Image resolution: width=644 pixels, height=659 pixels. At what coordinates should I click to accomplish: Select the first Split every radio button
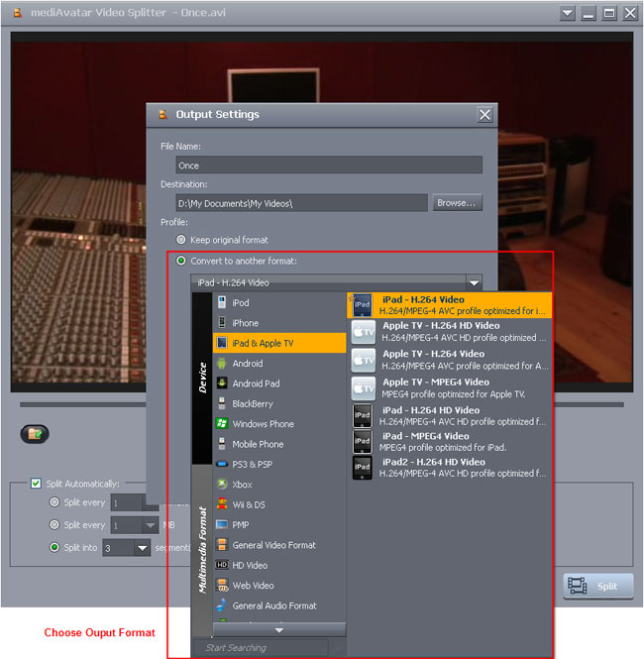click(x=54, y=501)
